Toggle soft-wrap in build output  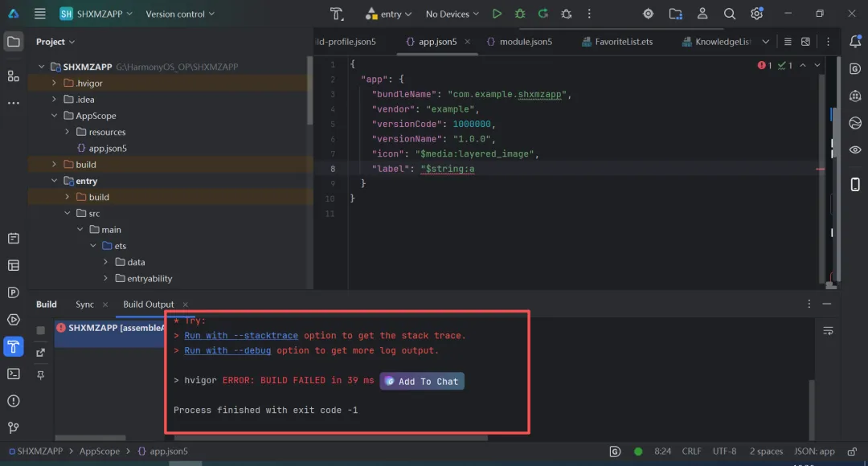pyautogui.click(x=828, y=331)
